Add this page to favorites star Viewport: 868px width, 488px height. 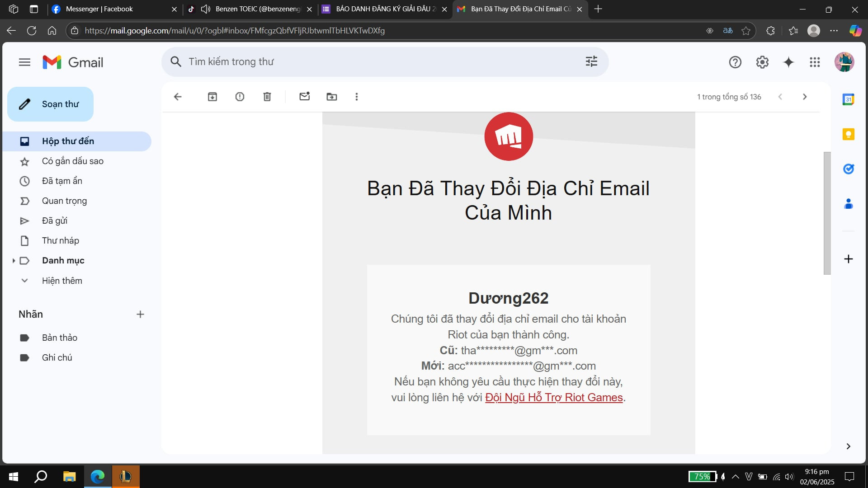tap(746, 31)
